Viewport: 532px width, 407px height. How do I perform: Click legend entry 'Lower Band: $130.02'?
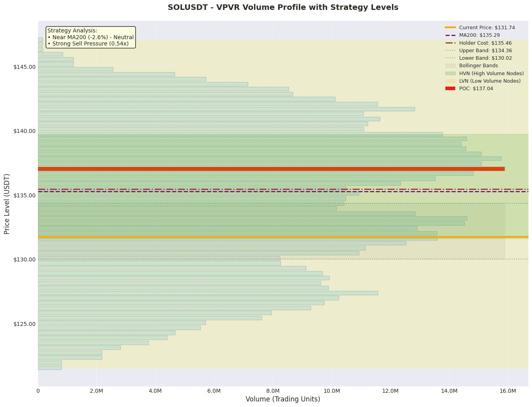[486, 58]
